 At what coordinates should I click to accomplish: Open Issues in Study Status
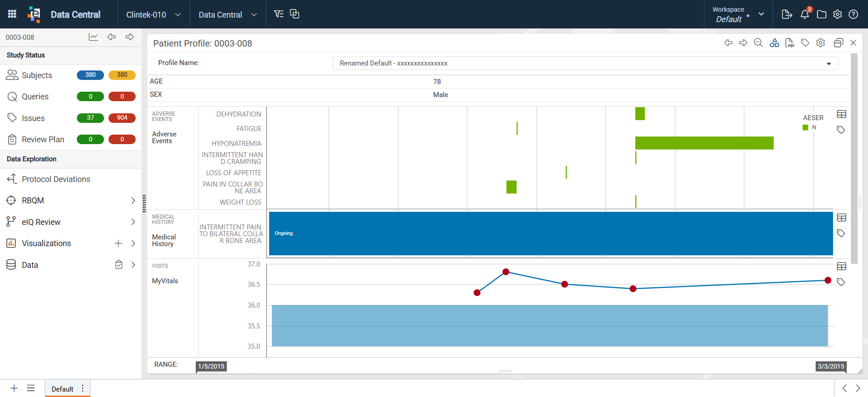coord(33,118)
